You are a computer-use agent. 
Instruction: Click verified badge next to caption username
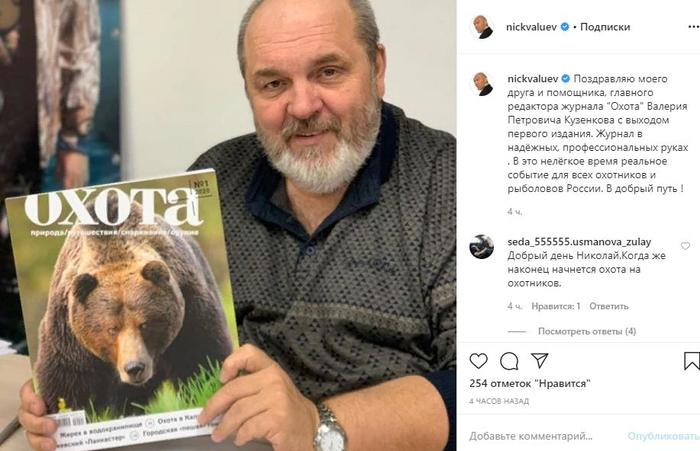[565, 79]
